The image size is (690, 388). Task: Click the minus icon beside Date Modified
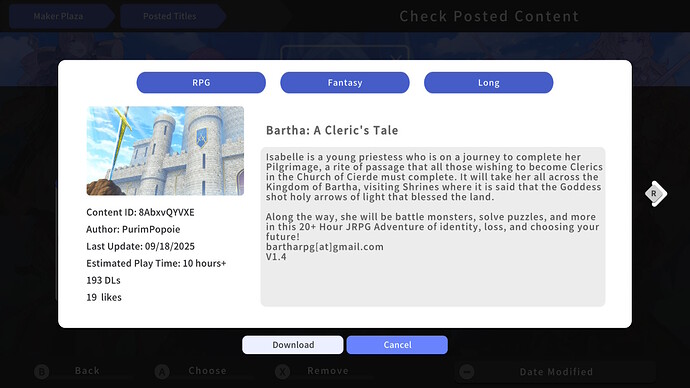(467, 372)
